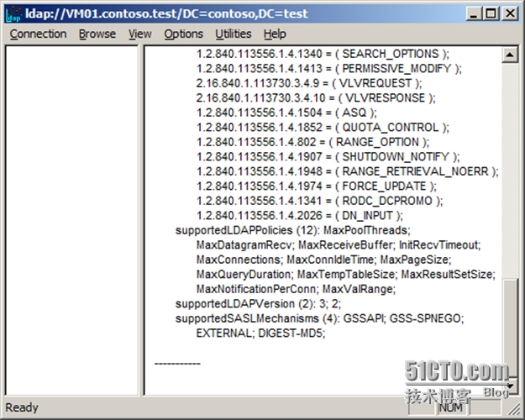Open the Options menu
The image size is (525, 420).
183,34
